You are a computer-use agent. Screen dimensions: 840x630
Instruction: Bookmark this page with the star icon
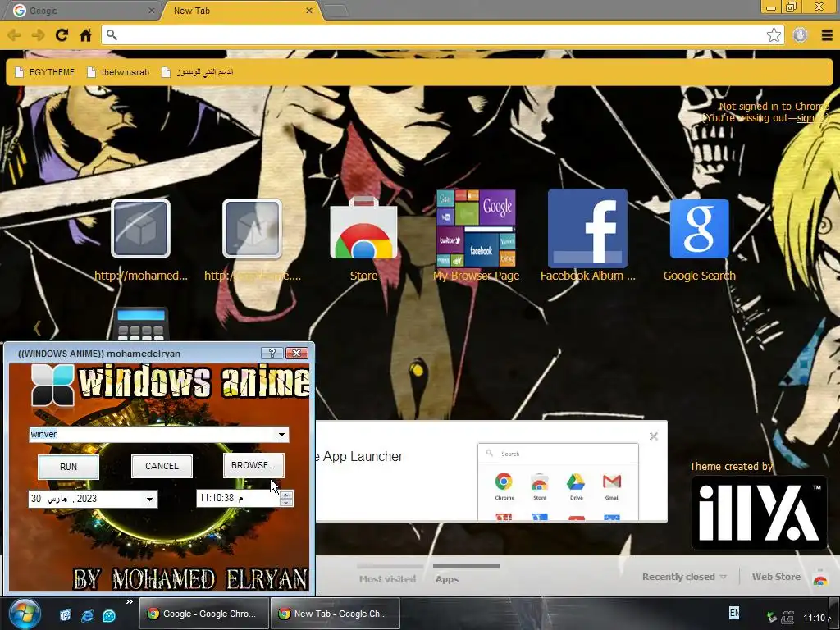tap(774, 35)
